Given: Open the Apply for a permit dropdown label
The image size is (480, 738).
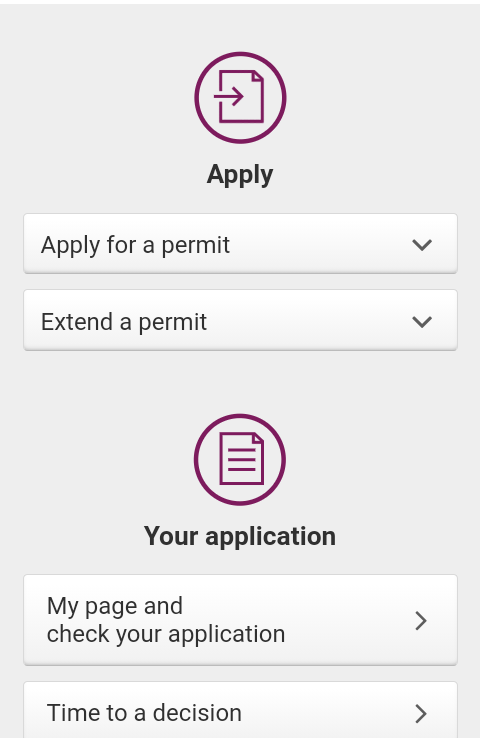Looking at the screenshot, I should (135, 245).
